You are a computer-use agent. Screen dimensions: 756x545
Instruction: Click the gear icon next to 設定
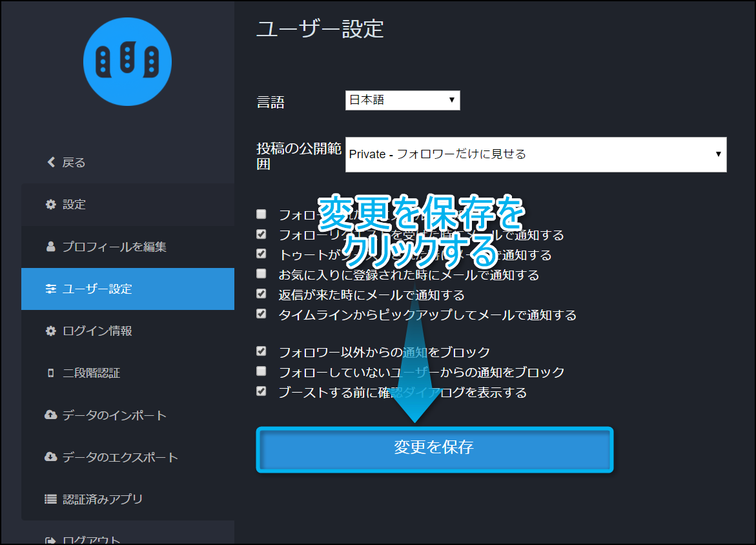click(51, 205)
